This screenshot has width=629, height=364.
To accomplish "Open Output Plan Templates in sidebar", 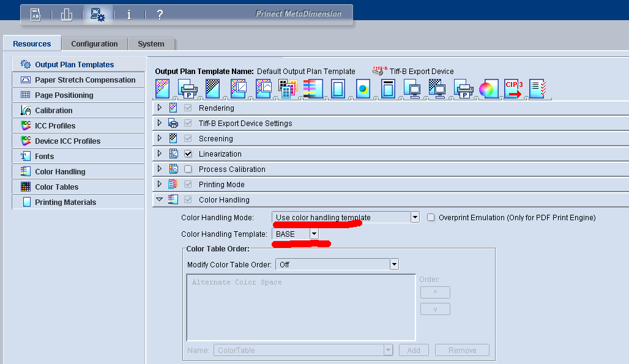I will click(78, 65).
